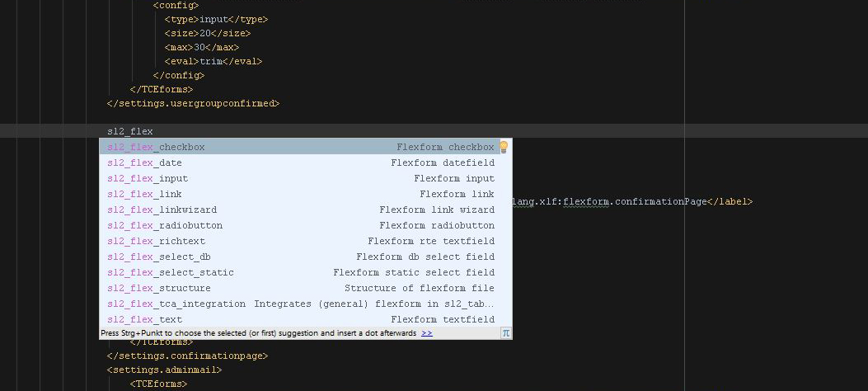
Task: Select sl2_flex_radiobutton live template
Action: tap(306, 225)
